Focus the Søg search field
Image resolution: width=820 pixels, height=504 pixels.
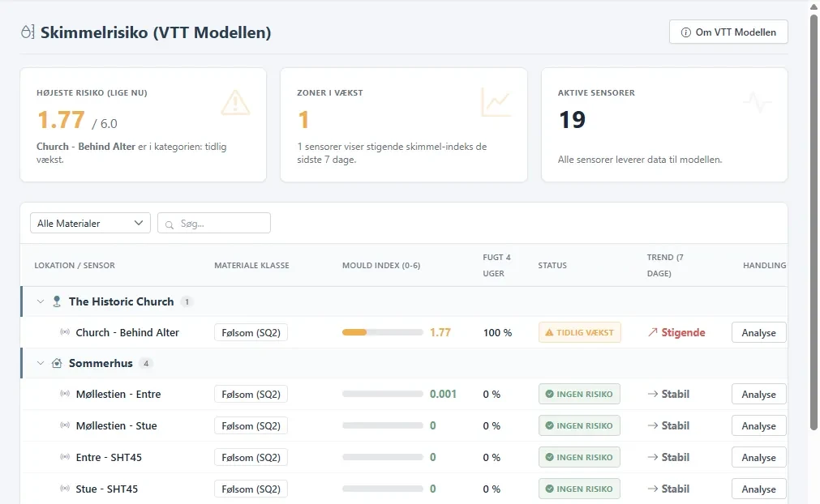(214, 223)
